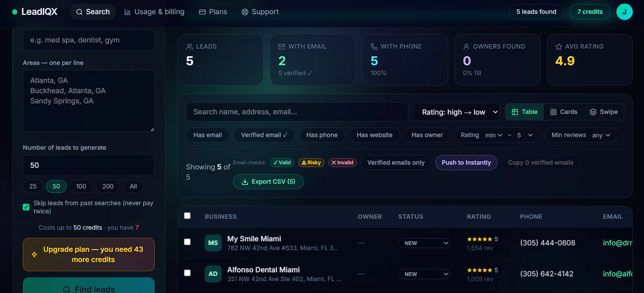This screenshot has height=293, width=644.
Task: Click the Risky email check badge
Action: 311,162
